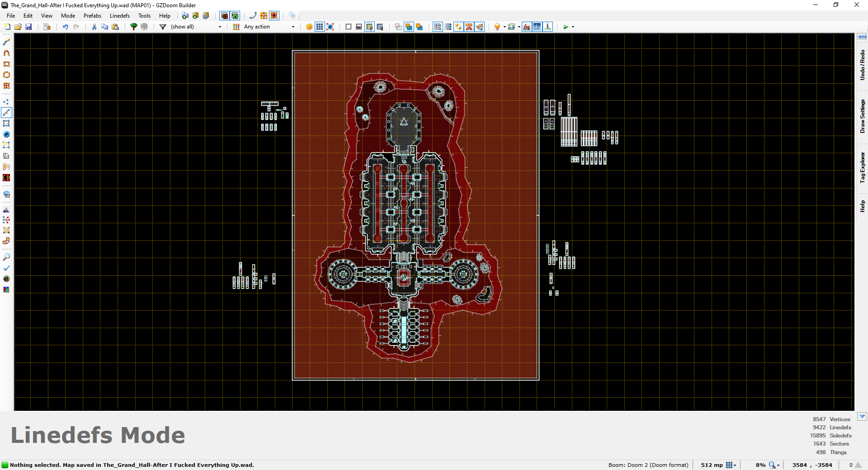The image size is (868, 470).
Task: Open the Edit menu
Action: (28, 15)
